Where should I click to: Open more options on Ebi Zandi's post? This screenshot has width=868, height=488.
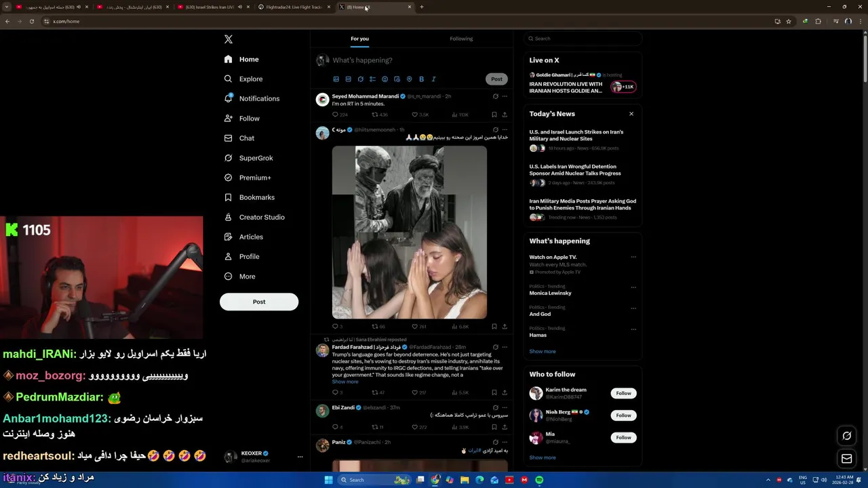point(505,407)
